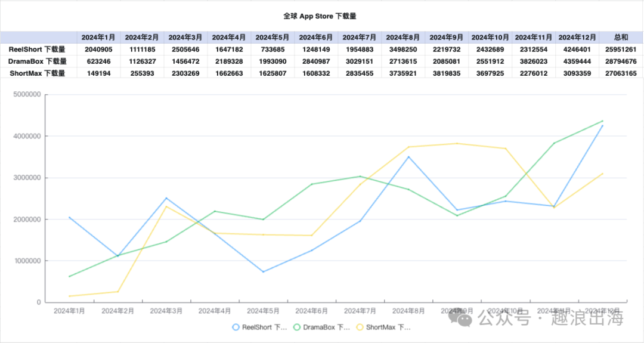Click the 2024年7月 x-axis label
Image resolution: width=644 pixels, height=343 pixels.
[x=360, y=311]
